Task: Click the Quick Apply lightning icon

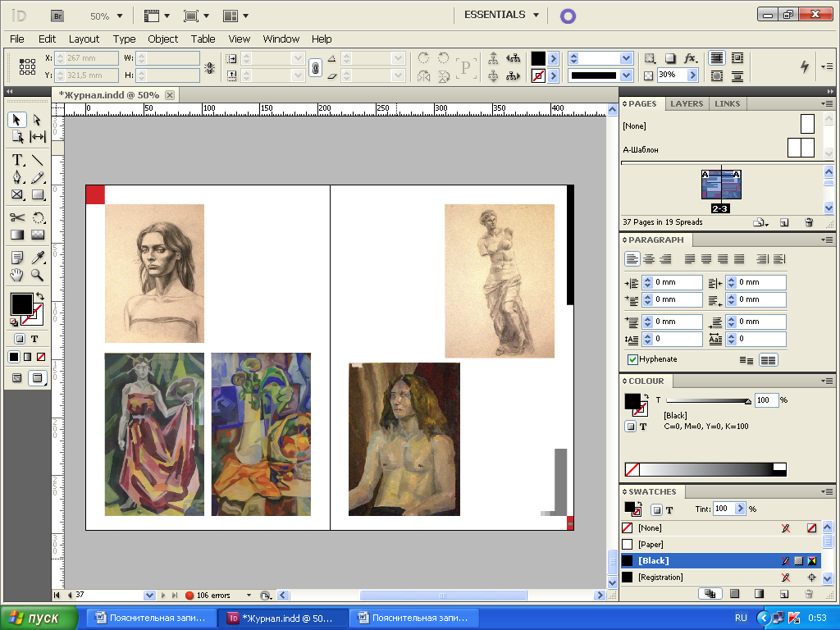Action: pyautogui.click(x=804, y=66)
